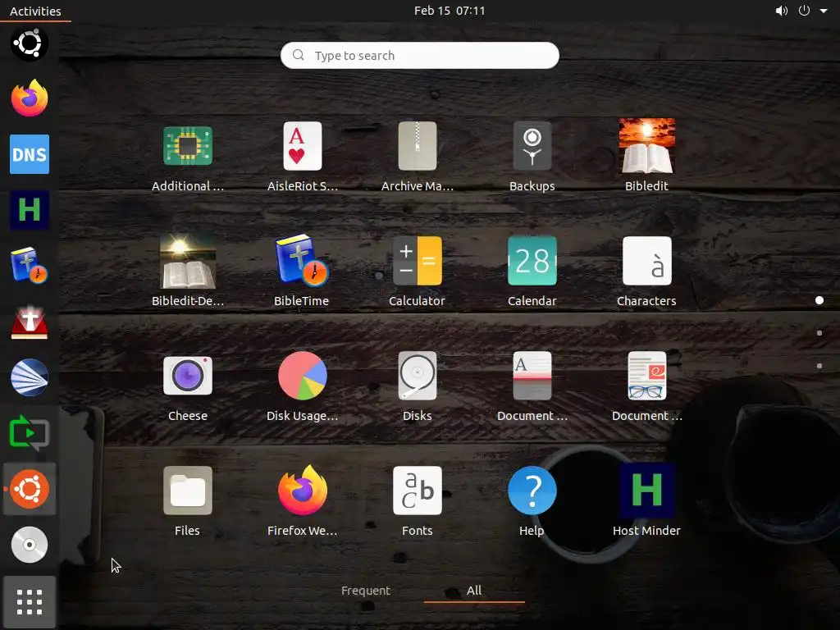Open Files manager from grid
Screen dimensions: 840x630
click(188, 501)
